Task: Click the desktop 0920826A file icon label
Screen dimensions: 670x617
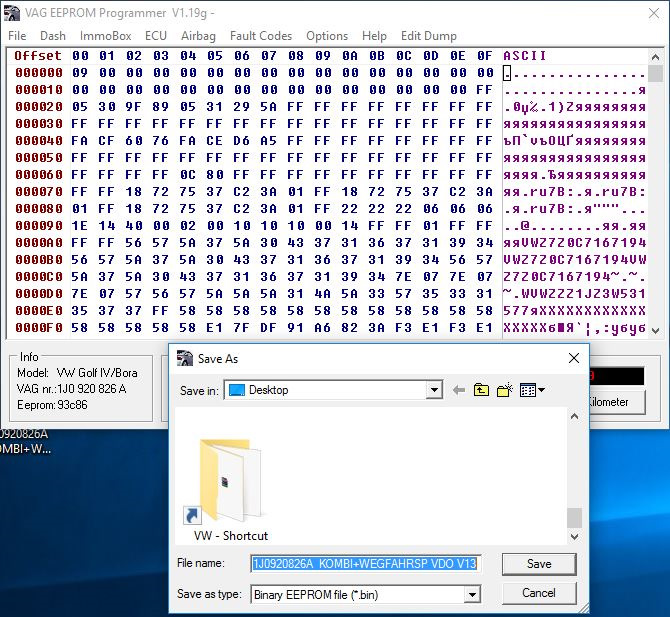Action: 25,441
